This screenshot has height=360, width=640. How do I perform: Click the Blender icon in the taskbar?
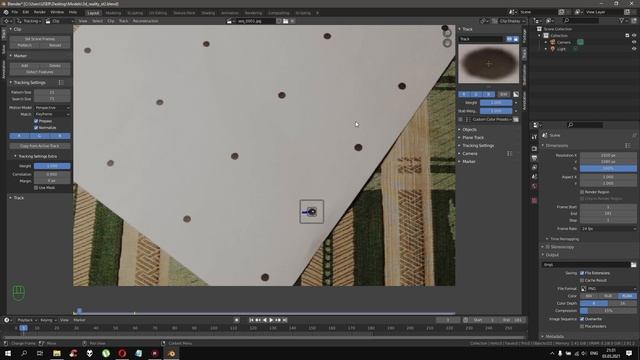(171, 353)
